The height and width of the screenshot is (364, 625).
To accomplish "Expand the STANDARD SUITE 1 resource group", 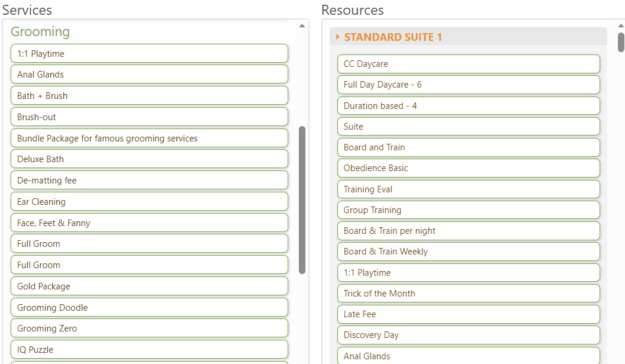I will (337, 37).
